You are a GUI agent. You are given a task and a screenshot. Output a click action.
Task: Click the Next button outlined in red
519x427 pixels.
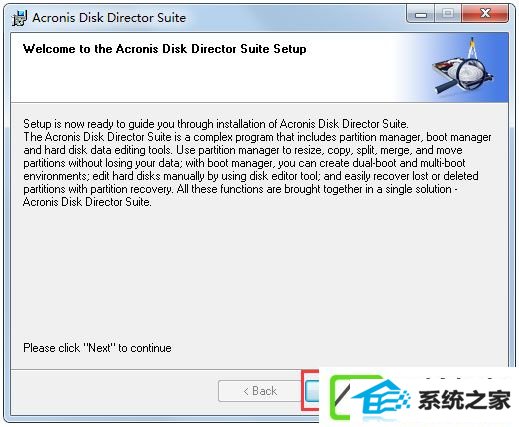point(312,391)
